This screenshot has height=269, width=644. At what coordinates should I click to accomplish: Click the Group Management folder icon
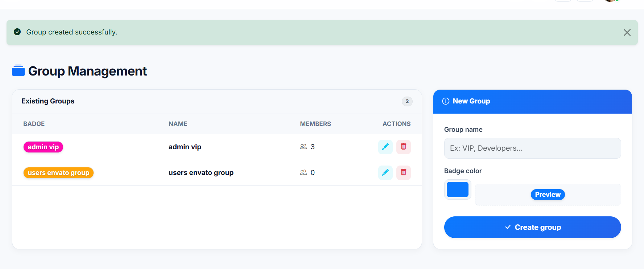tap(18, 70)
